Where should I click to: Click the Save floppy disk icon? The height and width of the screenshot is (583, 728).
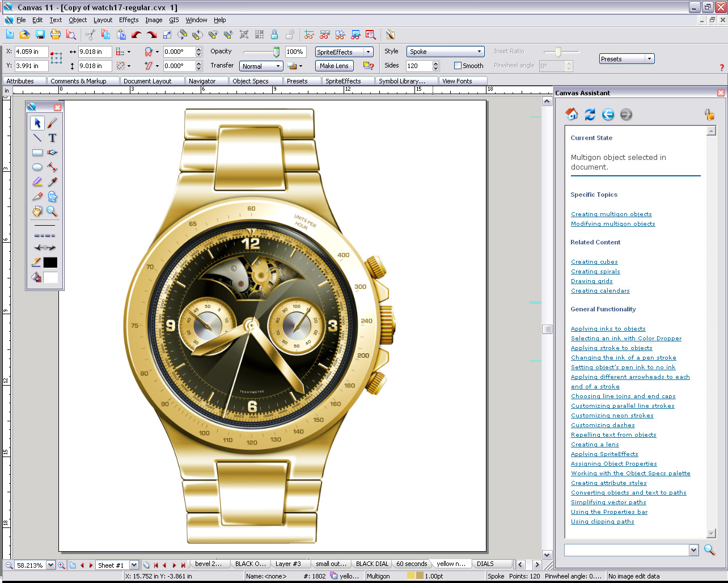pos(40,35)
